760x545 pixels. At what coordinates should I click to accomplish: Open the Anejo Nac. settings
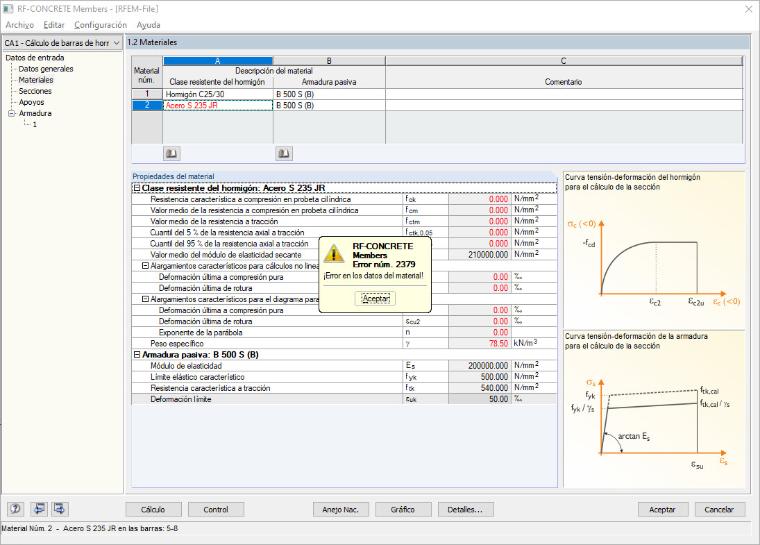click(x=340, y=510)
